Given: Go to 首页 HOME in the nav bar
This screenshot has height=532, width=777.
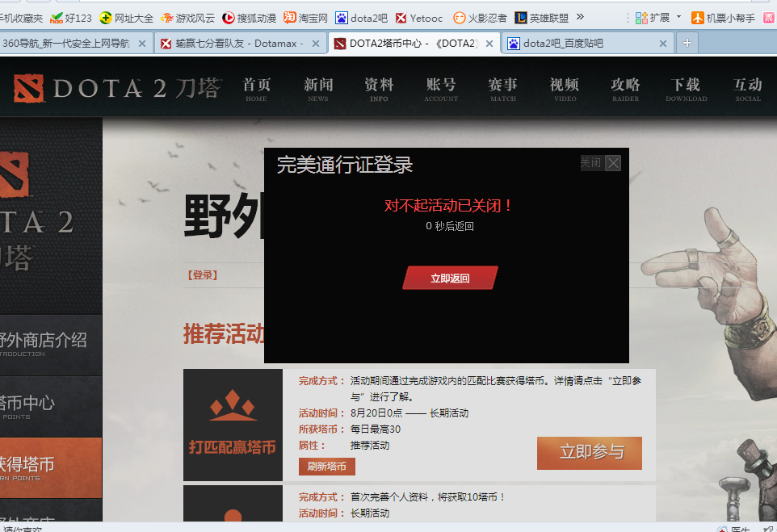Looking at the screenshot, I should (256, 89).
